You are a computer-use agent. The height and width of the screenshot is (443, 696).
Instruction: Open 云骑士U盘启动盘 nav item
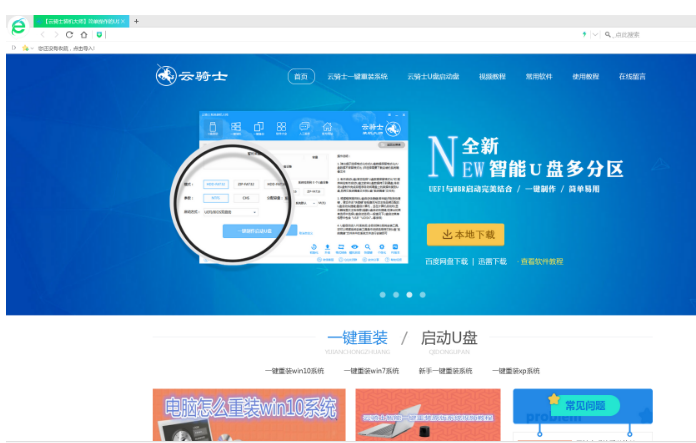(x=433, y=76)
